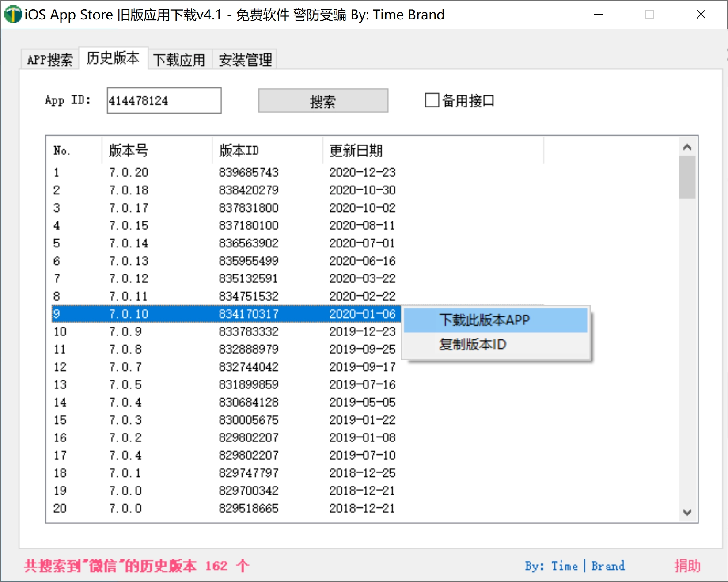Viewport: 728px width, 582px height.
Task: Click the app logo icon in the title bar
Action: (13, 15)
